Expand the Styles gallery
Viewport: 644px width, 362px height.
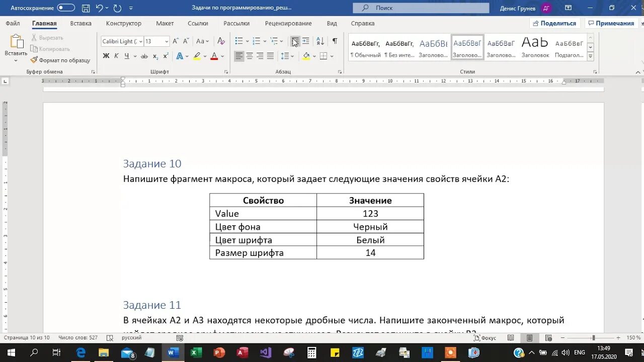click(x=591, y=56)
